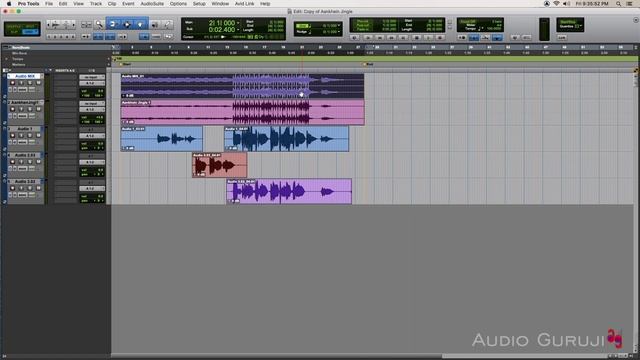
Task: Click the Fast Forward transport button
Action: [391, 37]
